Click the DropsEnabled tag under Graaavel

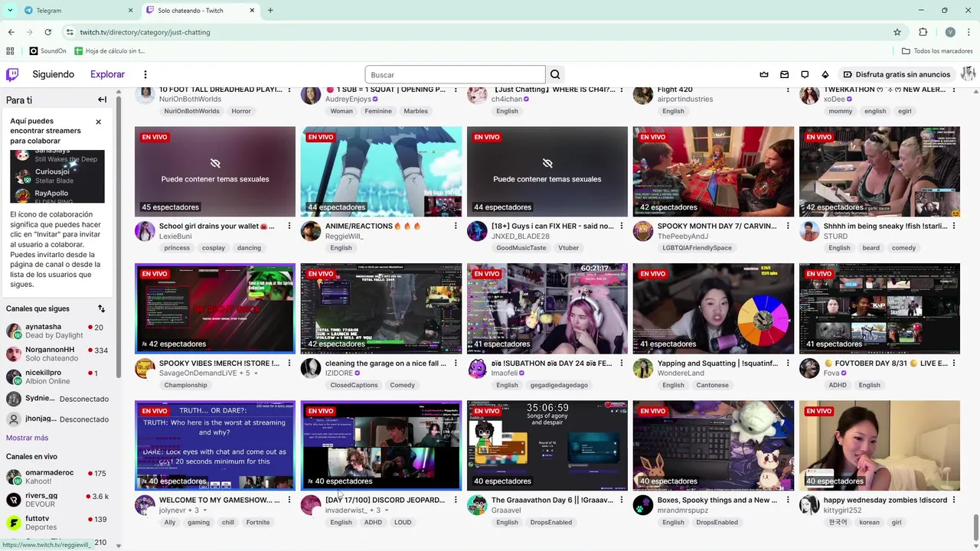[551, 522]
